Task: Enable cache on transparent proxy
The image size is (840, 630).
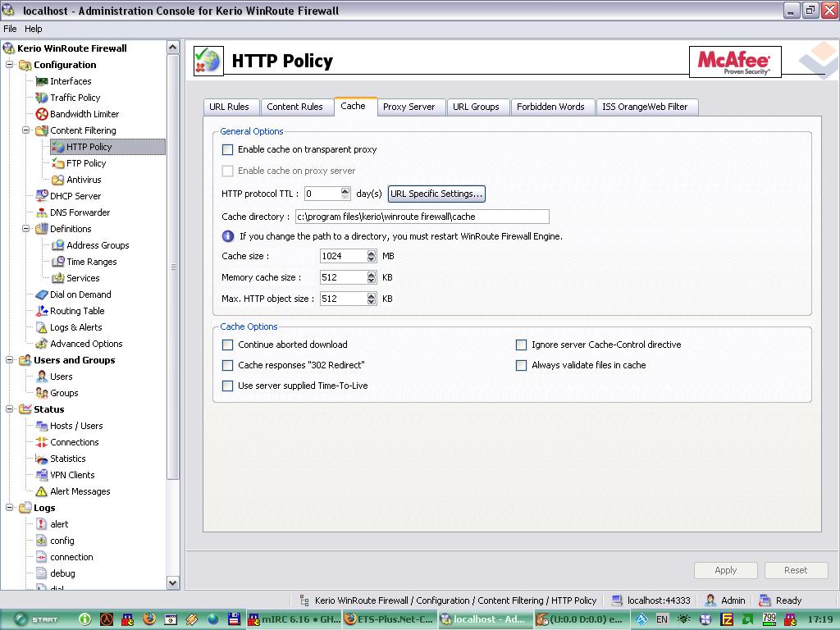Action: [228, 150]
